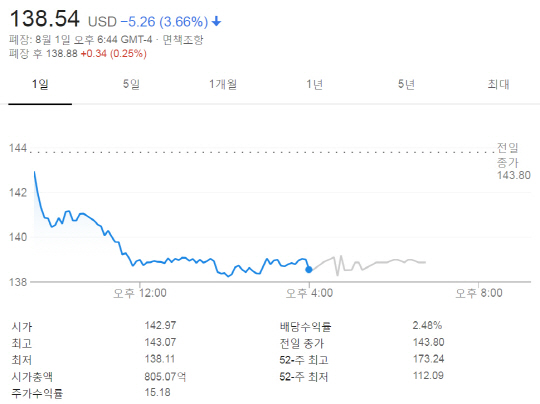540x404 pixels.
Task: Click the 52-주 최저 value 112.09
Action: click(x=428, y=375)
